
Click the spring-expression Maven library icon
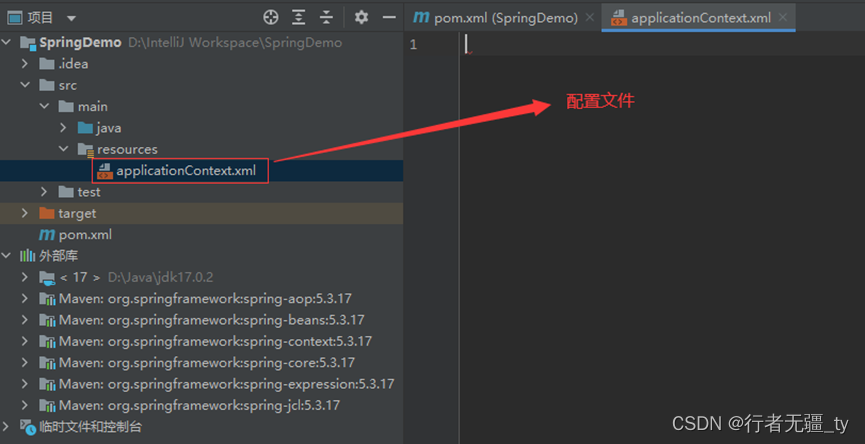pos(47,384)
